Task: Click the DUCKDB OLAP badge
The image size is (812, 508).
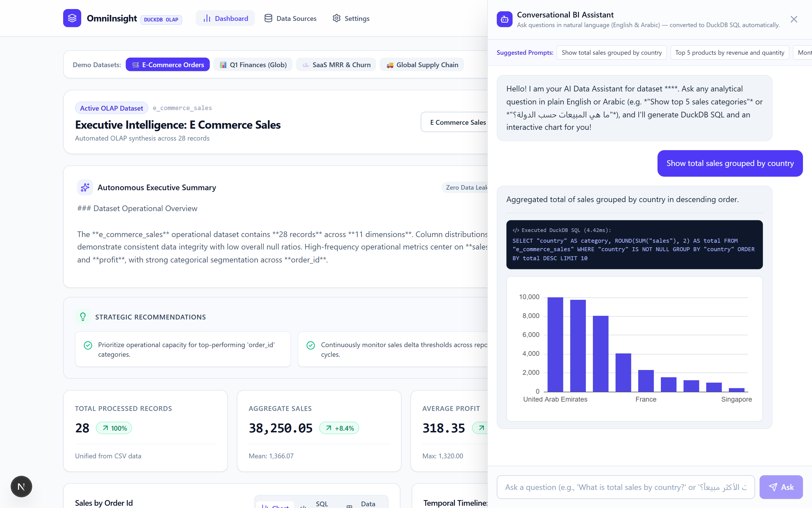Action: (161, 20)
